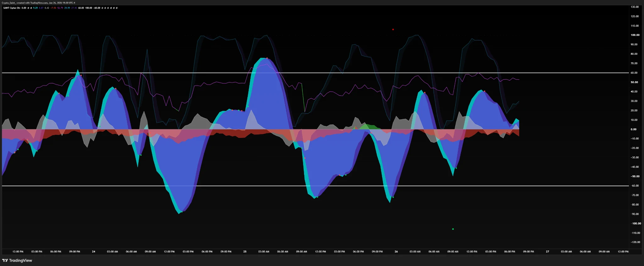Viewport: 644px width, 266px height.
Task: Select the -80.00 price axis label
Action: pos(635,205)
